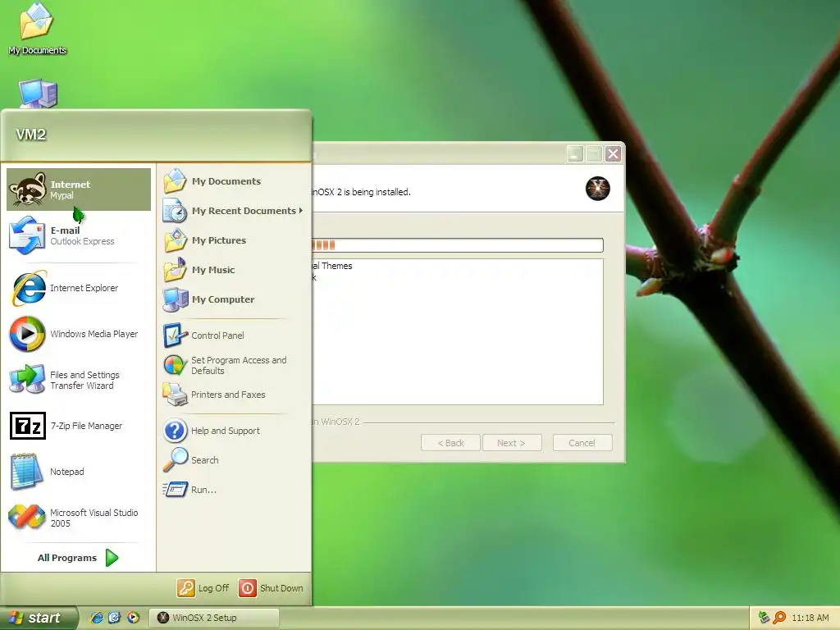Launch Outlook Express E-mail

[x=79, y=235]
